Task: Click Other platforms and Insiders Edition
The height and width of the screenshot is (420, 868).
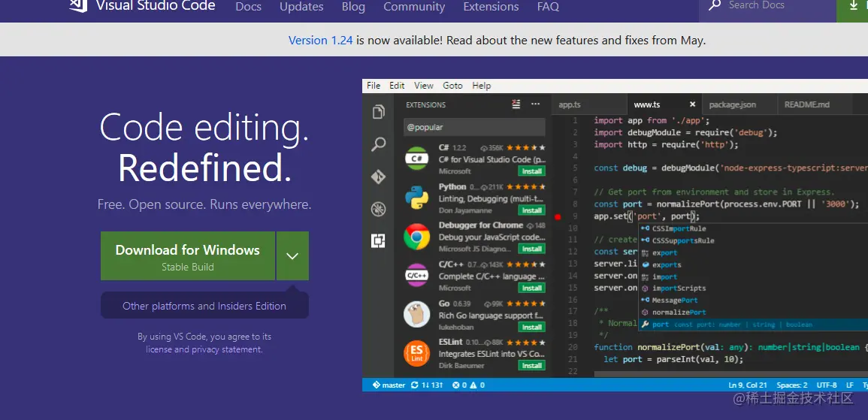Action: point(204,306)
